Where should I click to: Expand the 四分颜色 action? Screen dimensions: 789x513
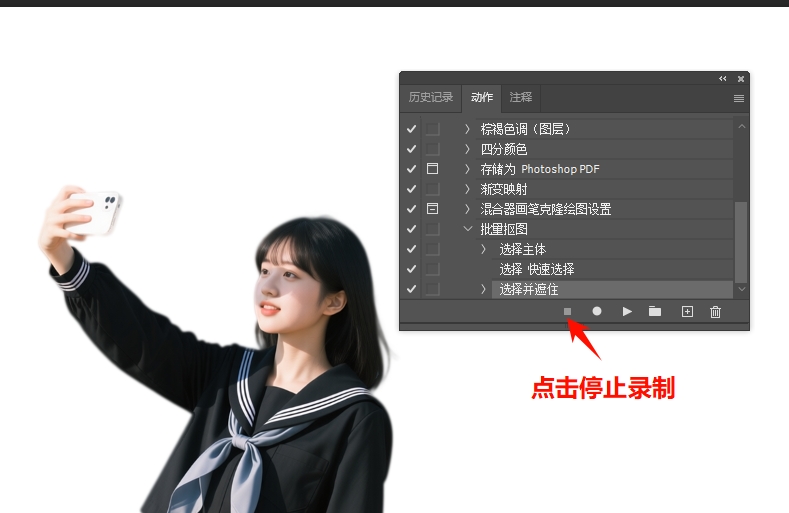pyautogui.click(x=467, y=149)
